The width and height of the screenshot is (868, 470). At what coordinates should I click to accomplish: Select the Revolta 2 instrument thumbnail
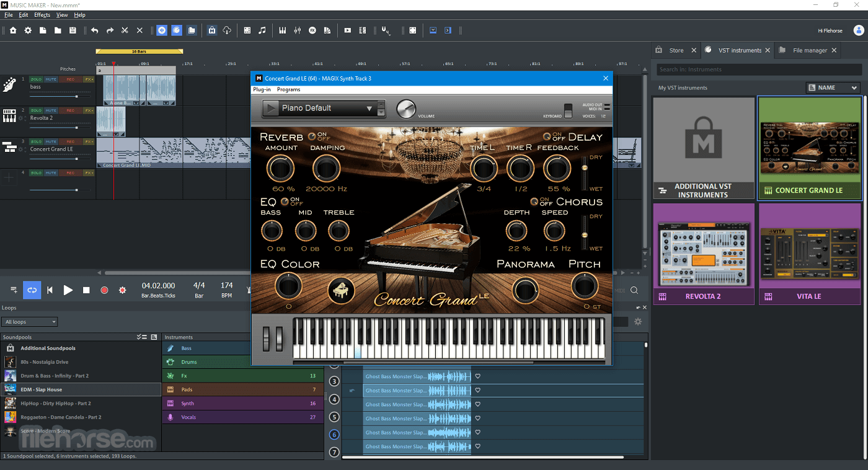(x=704, y=254)
